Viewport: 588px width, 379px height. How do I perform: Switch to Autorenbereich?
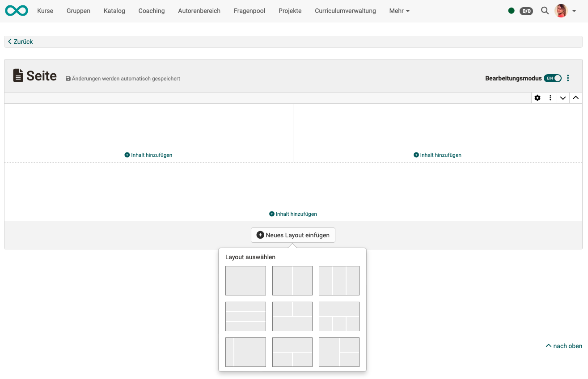(x=199, y=11)
